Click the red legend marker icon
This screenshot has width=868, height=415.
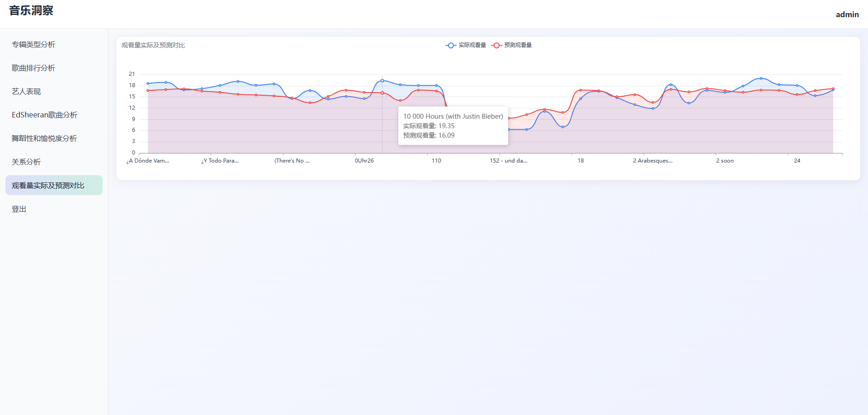point(496,45)
